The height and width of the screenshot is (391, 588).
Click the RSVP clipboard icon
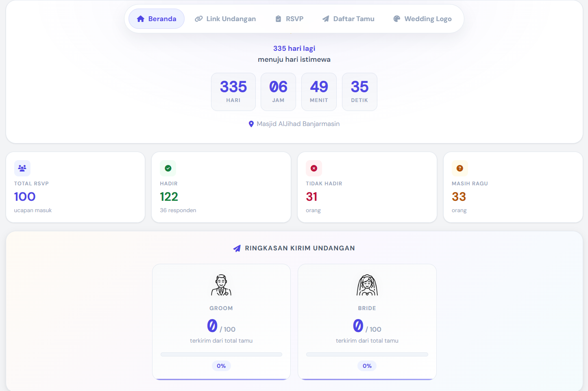tap(278, 19)
